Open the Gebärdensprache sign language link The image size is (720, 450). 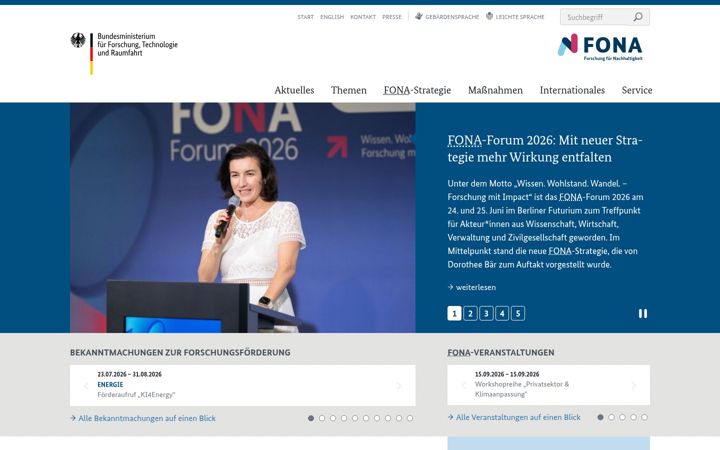pyautogui.click(x=447, y=17)
